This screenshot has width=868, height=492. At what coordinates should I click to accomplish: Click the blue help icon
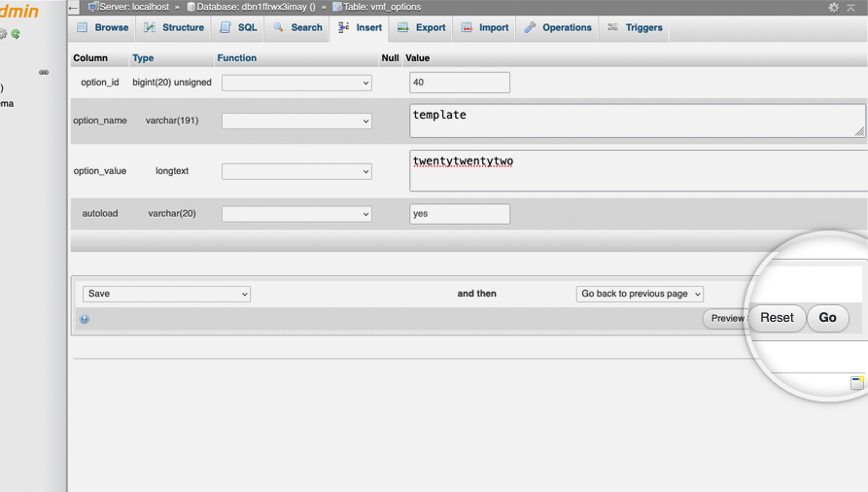(x=85, y=319)
